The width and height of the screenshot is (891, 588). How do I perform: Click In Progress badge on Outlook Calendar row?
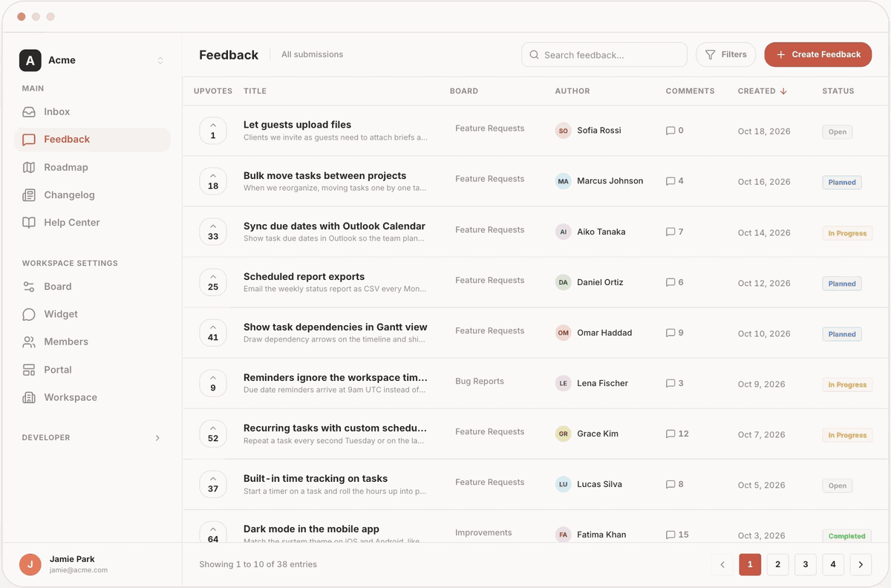click(847, 233)
